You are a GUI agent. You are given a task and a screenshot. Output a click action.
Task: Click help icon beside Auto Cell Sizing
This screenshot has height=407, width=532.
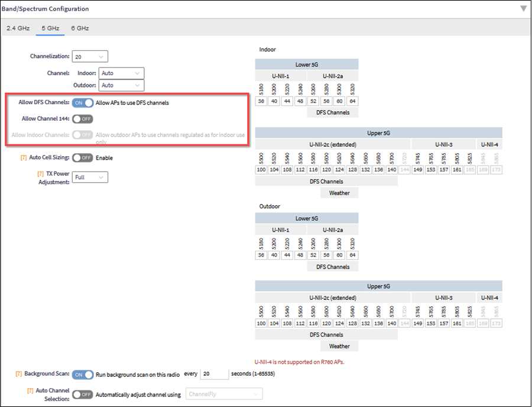pyautogui.click(x=24, y=157)
